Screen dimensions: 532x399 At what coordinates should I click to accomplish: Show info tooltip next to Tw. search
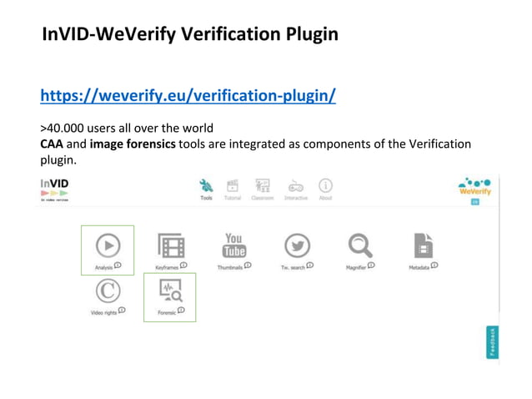tap(310, 265)
